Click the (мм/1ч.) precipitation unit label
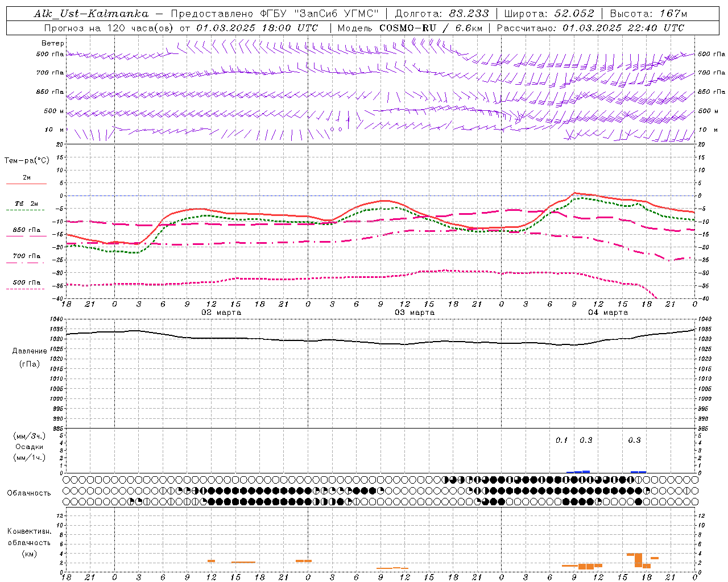The width and height of the screenshot is (728, 582). pyautogui.click(x=30, y=458)
